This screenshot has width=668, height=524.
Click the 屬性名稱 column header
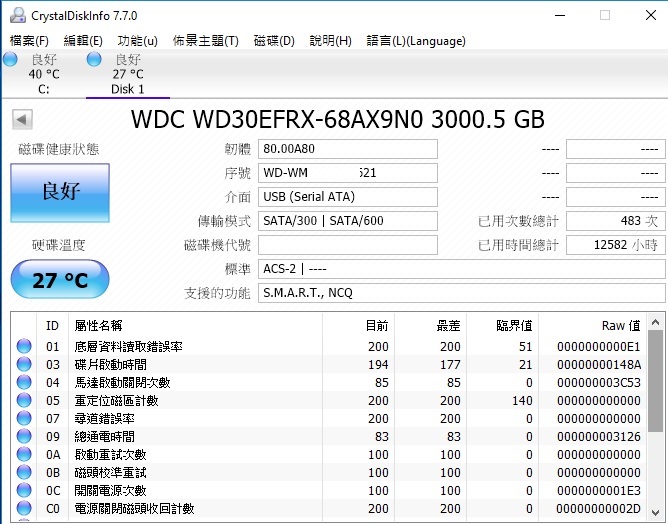(x=195, y=325)
